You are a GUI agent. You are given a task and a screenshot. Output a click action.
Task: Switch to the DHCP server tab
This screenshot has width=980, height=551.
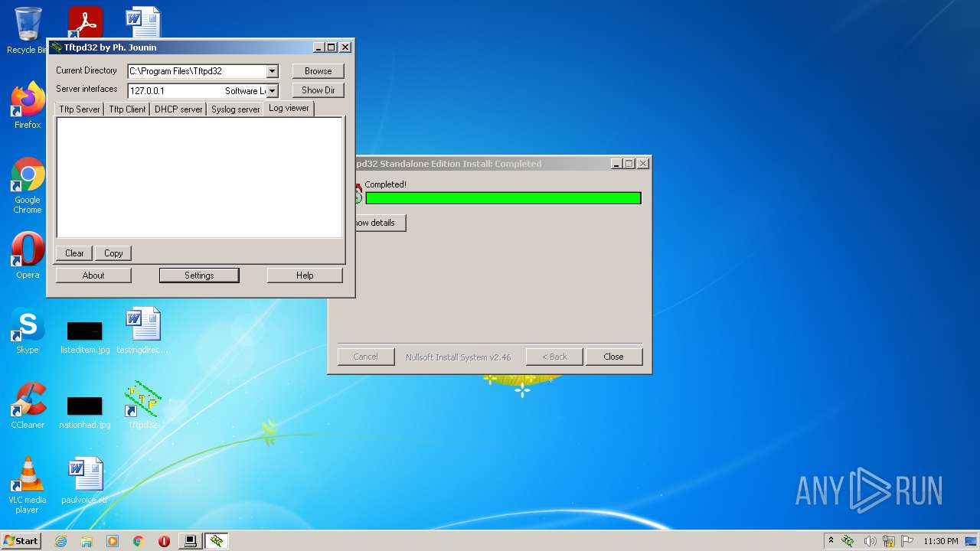178,109
